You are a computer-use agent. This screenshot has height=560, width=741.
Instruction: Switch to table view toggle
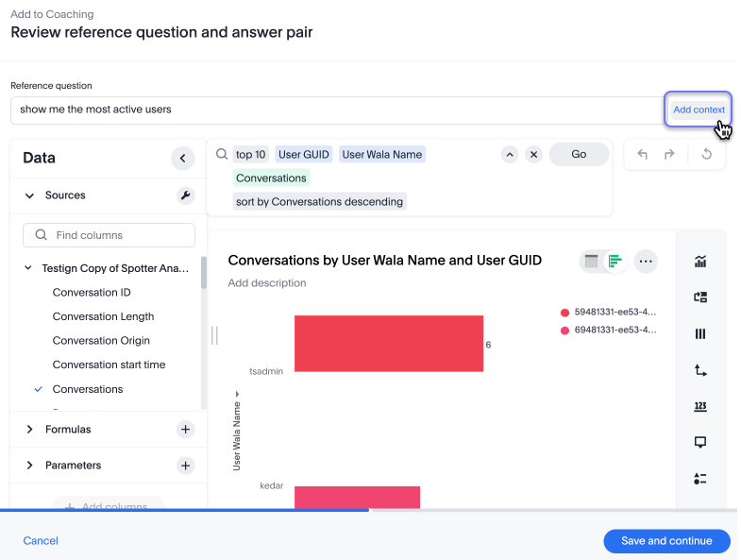[x=592, y=261]
